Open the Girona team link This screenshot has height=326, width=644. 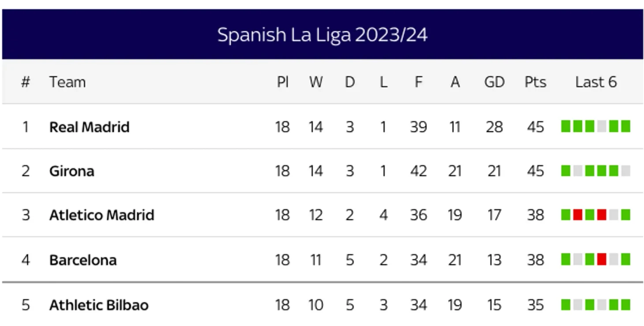71,171
